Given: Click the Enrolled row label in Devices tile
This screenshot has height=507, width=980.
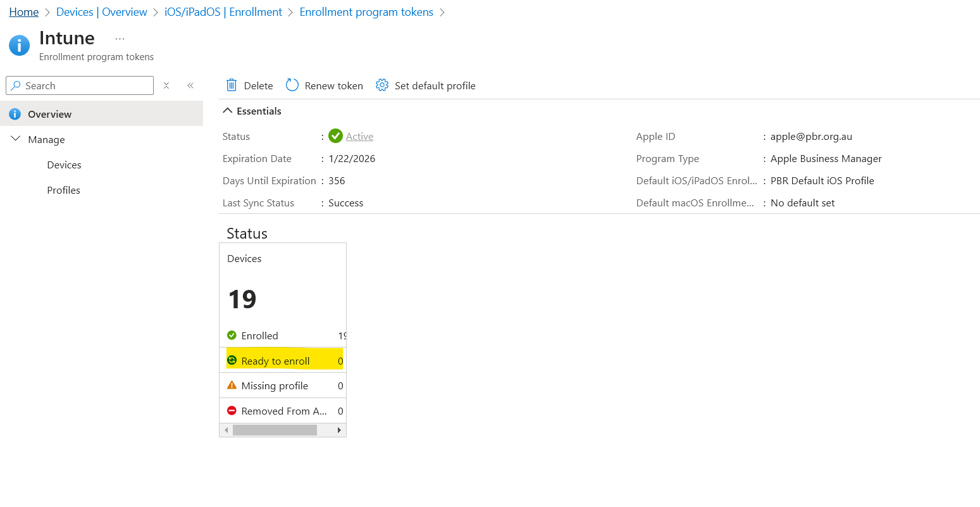Looking at the screenshot, I should tap(259, 335).
